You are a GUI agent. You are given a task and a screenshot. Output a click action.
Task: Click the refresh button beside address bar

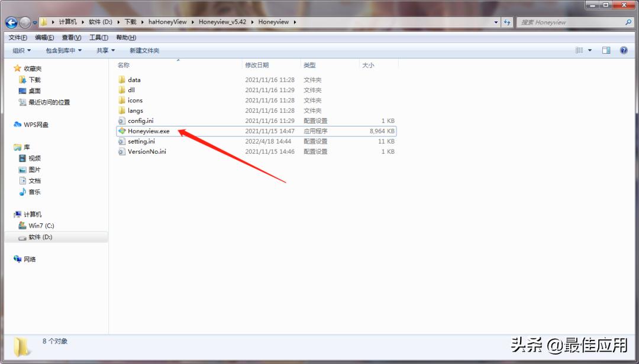(x=507, y=22)
